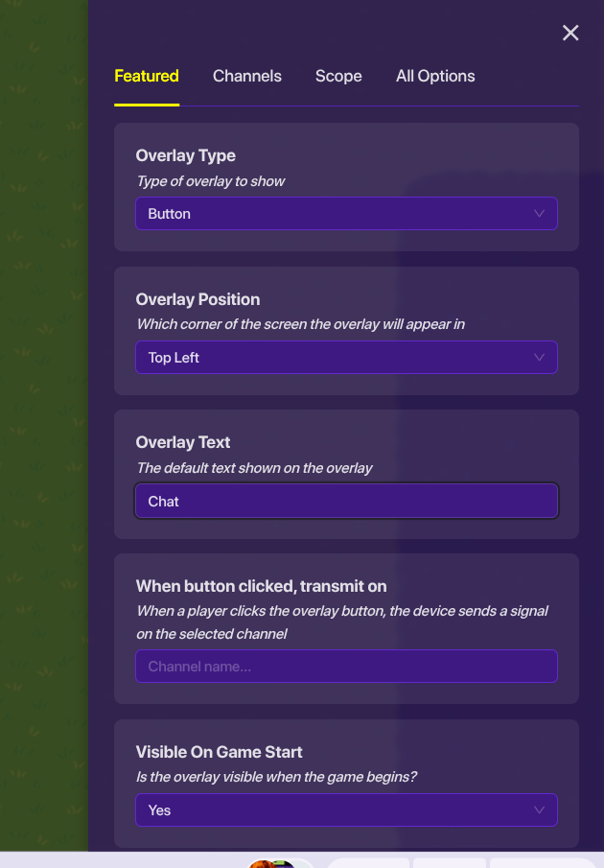604x868 pixels.
Task: Switch to the Featured tab
Action: [147, 76]
